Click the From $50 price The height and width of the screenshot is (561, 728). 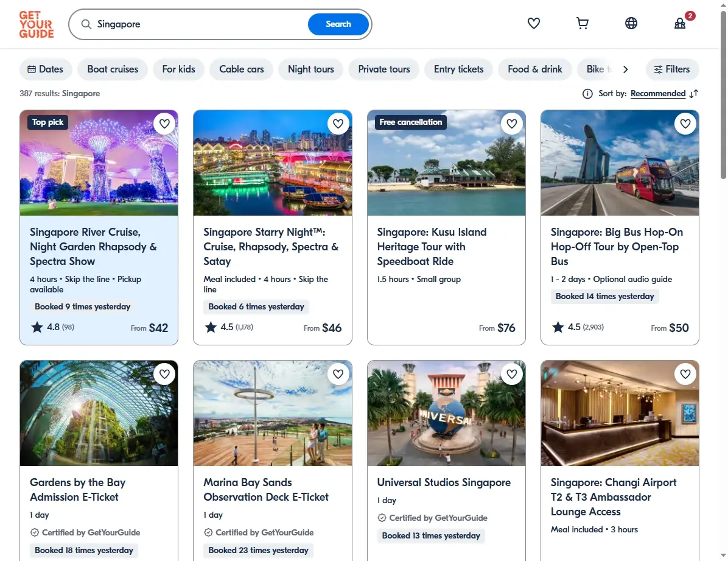(x=670, y=328)
